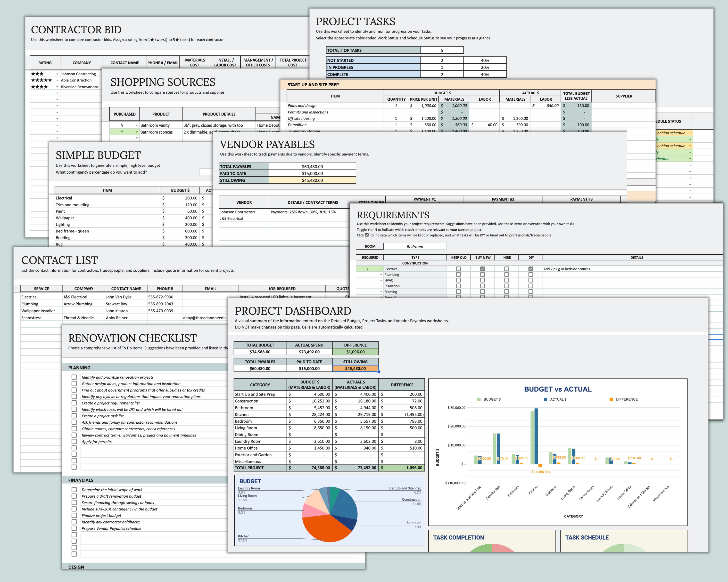Click the blue ACTUAL $ legend marker
Viewport: 728px width, 582px height.
545,399
